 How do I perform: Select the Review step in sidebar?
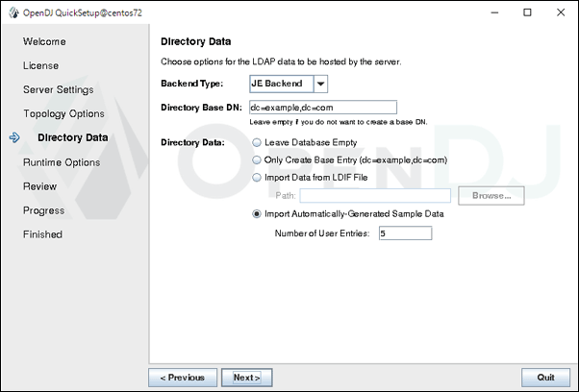[39, 186]
